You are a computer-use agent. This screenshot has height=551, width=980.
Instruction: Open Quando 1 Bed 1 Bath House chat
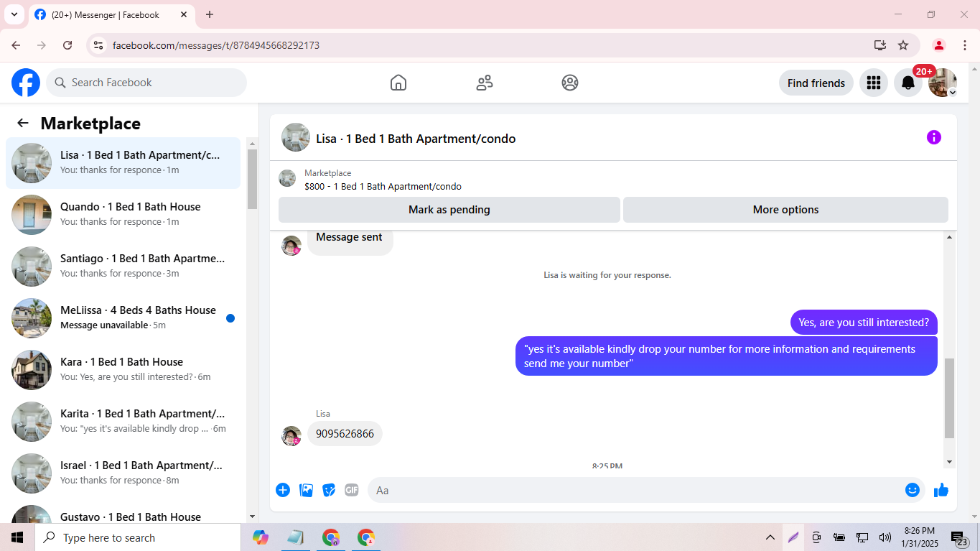123,215
